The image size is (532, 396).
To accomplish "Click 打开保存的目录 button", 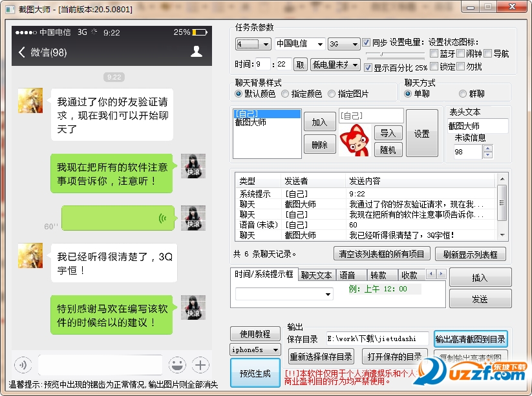I will coord(394,357).
